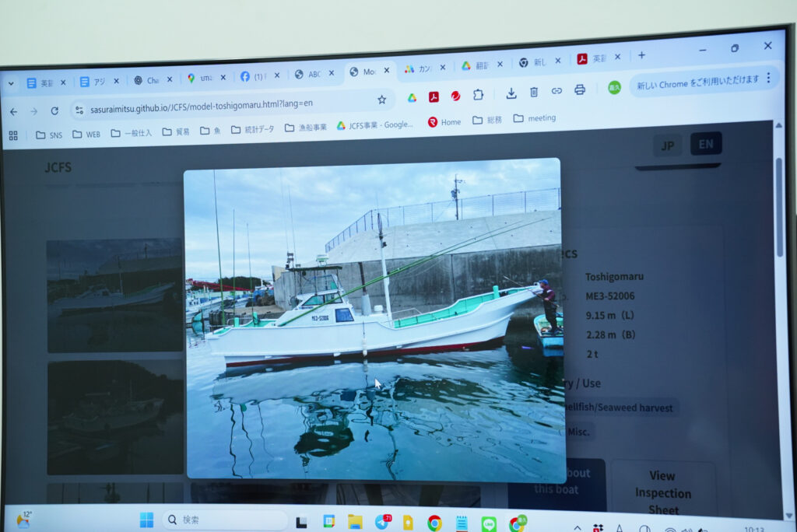Open the apps grid in bookmarks bar
797x532 pixels.
13,135
